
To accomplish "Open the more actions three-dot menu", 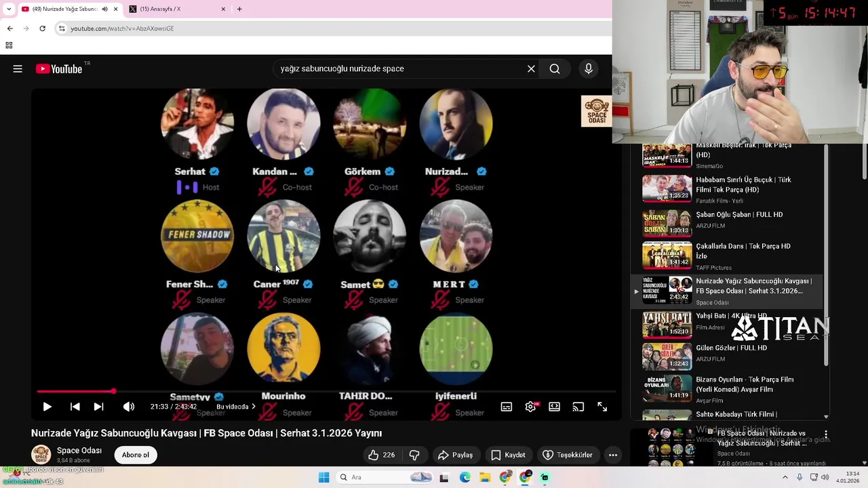I will (x=613, y=455).
